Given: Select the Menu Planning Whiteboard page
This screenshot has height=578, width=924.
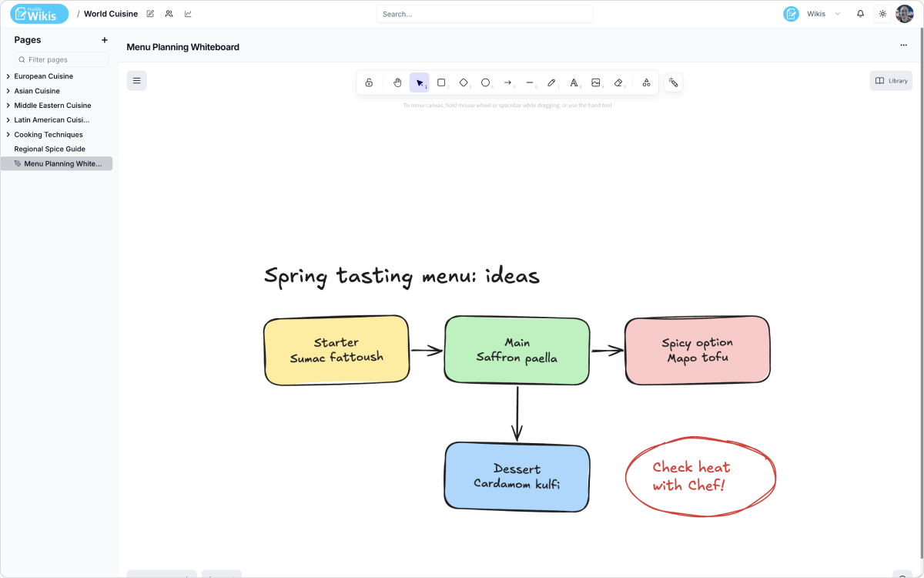Looking at the screenshot, I should point(57,163).
